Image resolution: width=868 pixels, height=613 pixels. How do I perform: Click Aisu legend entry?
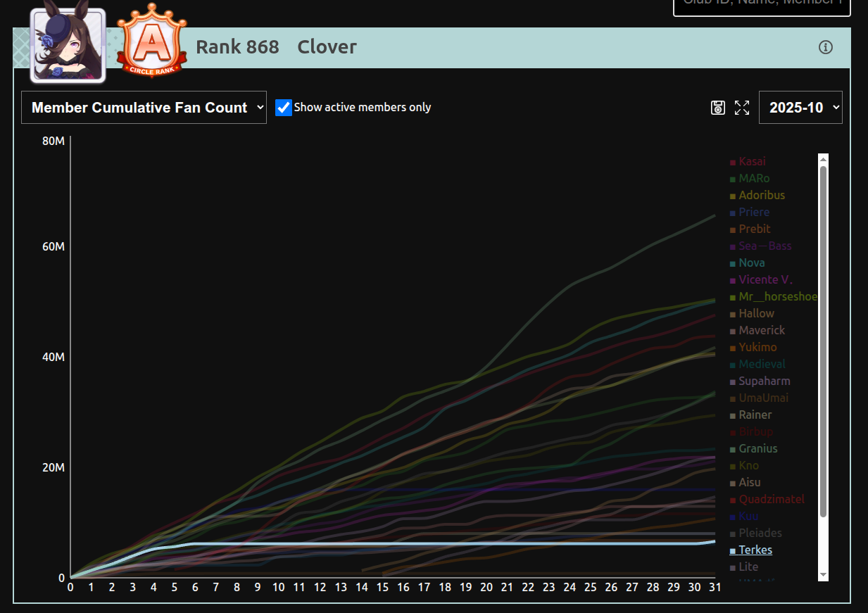(x=745, y=482)
